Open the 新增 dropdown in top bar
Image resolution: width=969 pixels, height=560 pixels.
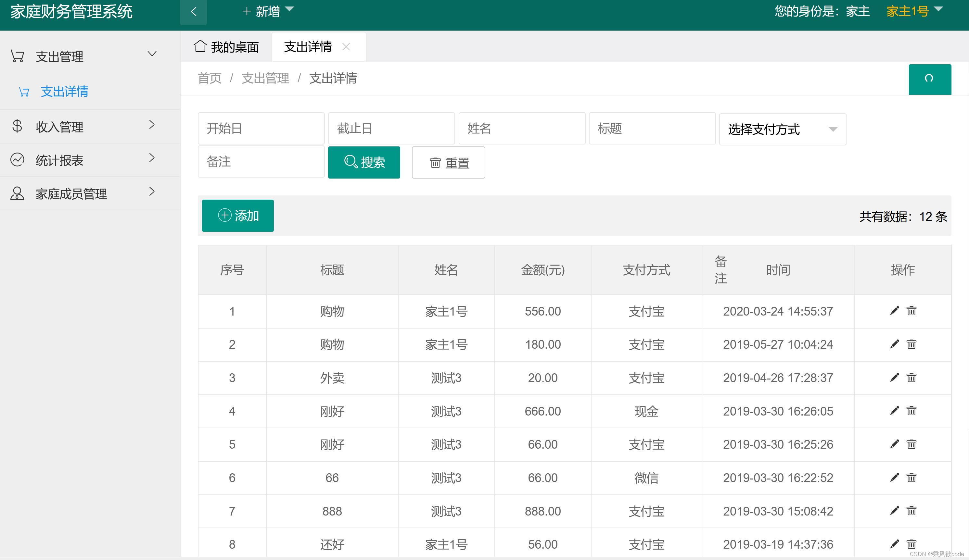(268, 12)
